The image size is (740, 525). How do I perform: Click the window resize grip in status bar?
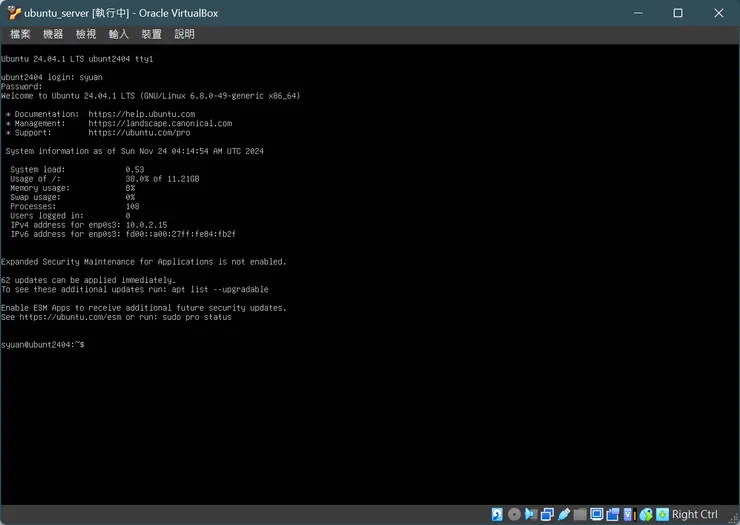click(732, 518)
